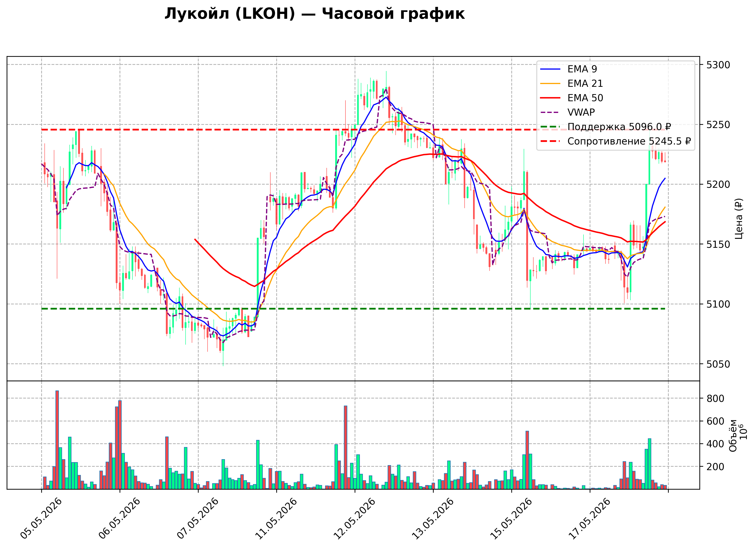756x548 pixels.
Task: Click the "Сопротивление 5245.5 ₽" legend label
Action: [629, 141]
